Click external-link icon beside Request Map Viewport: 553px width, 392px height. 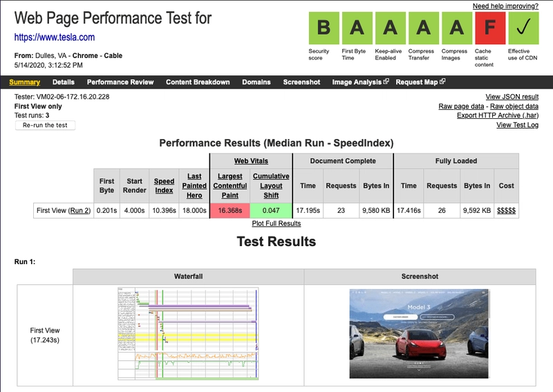442,81
